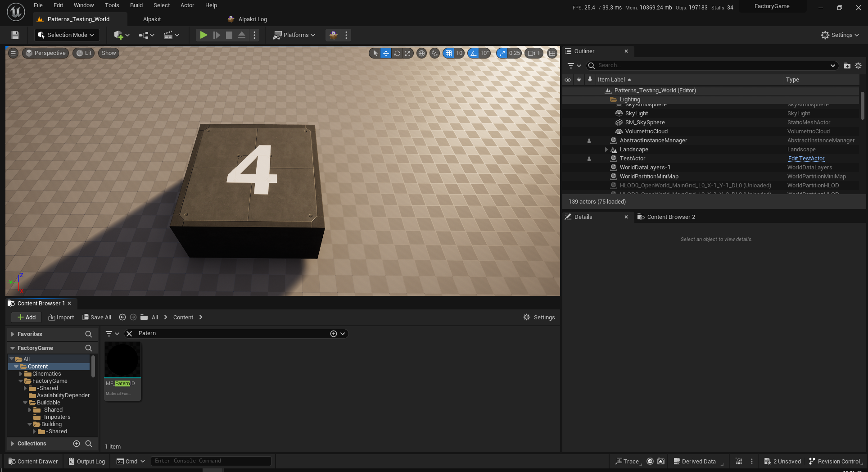Image resolution: width=868 pixels, height=472 pixels.
Task: Toggle the Outliner visibility eye column
Action: pyautogui.click(x=568, y=80)
